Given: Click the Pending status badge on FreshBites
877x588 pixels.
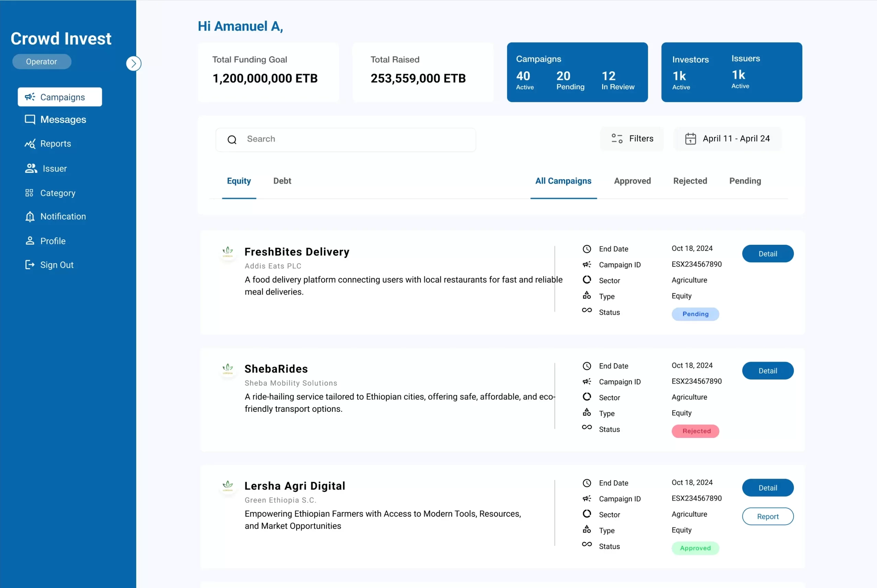Looking at the screenshot, I should (x=695, y=314).
